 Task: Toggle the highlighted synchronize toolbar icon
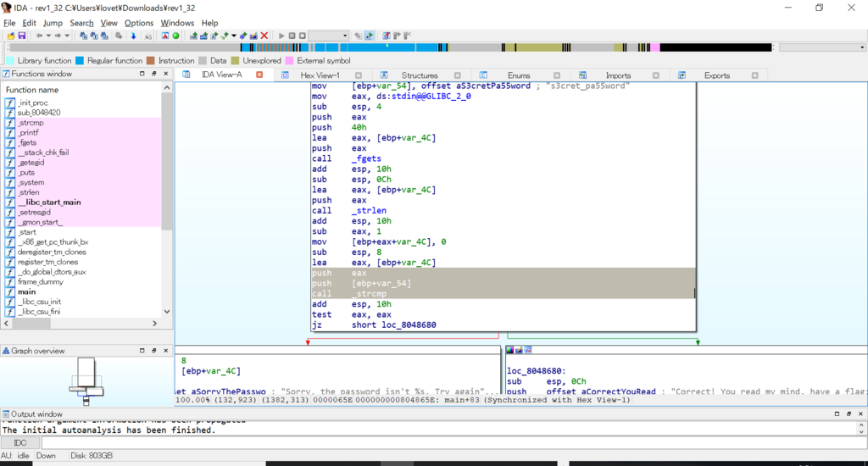coord(369,36)
